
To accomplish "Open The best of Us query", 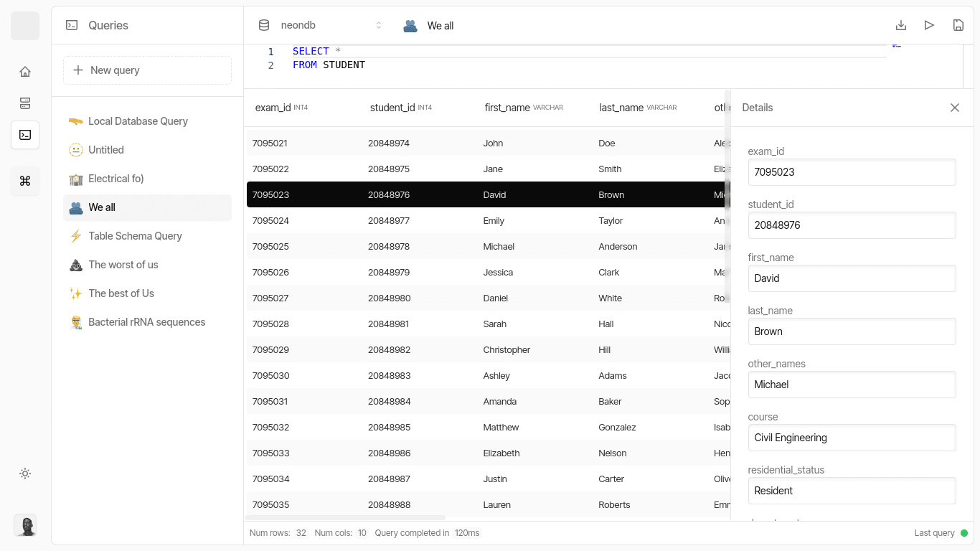I will tap(147, 293).
